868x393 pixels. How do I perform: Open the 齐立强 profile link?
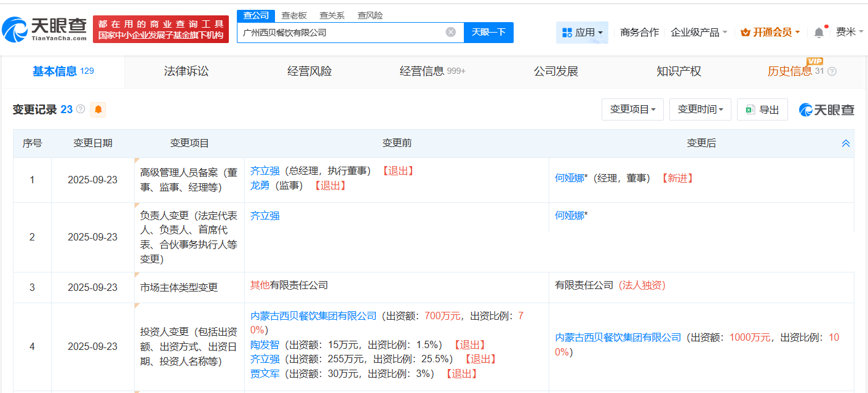pos(265,170)
